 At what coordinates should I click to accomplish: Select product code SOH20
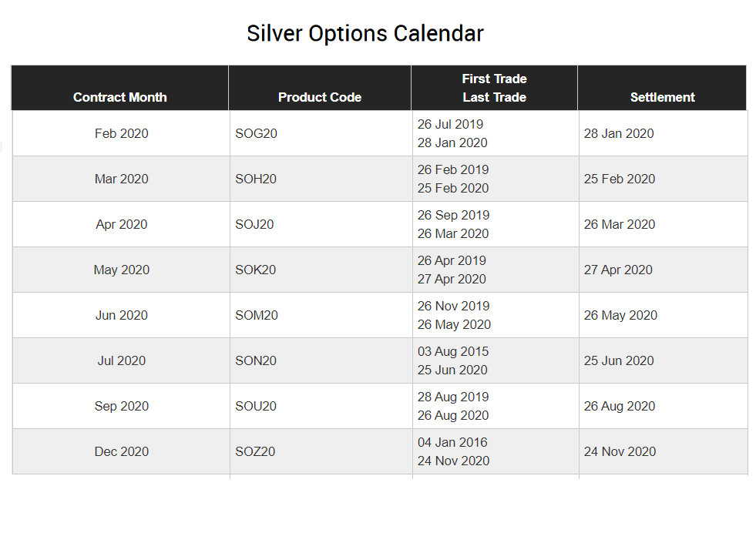(256, 179)
